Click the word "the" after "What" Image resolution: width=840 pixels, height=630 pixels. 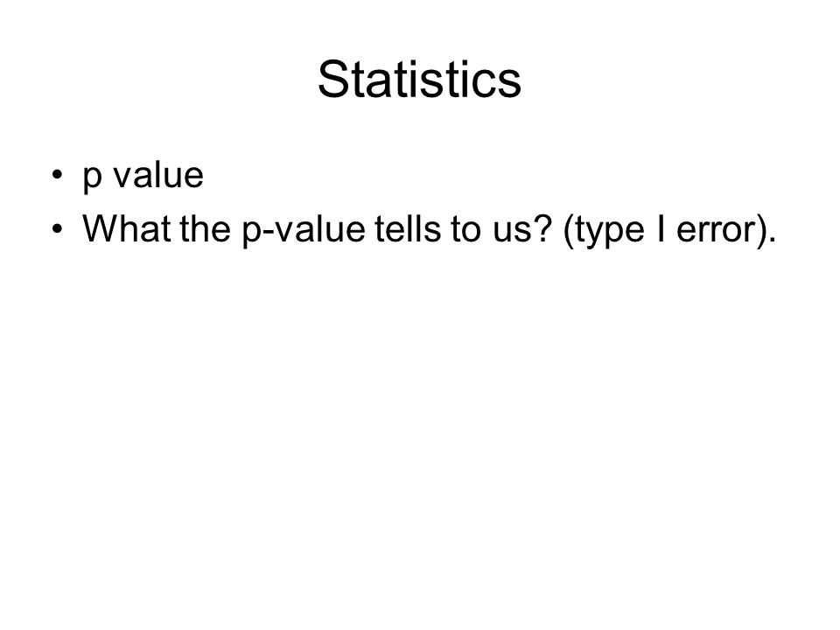point(205,228)
